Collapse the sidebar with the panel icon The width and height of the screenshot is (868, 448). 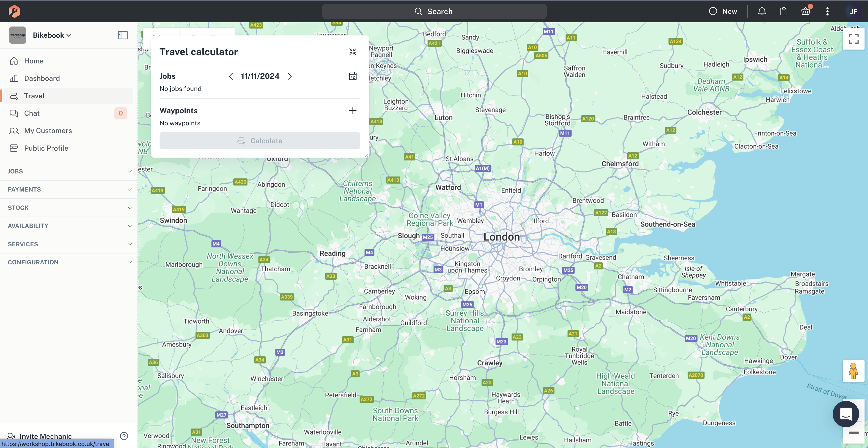click(123, 35)
